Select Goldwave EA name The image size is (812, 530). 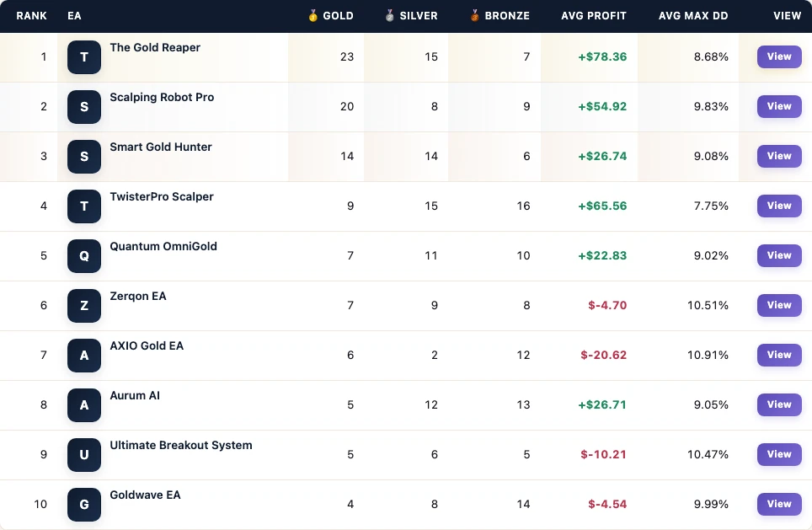[145, 495]
